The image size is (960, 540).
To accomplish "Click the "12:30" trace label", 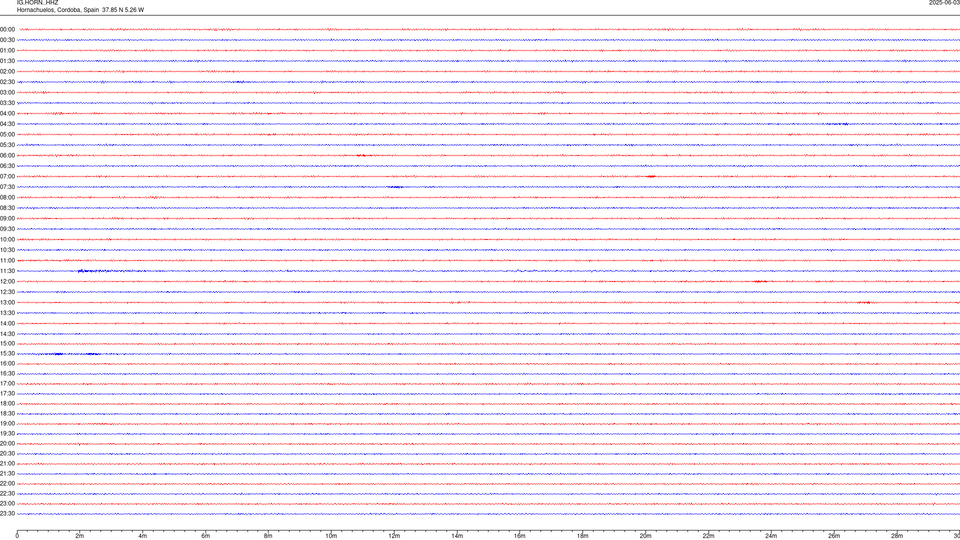I will [x=7, y=292].
